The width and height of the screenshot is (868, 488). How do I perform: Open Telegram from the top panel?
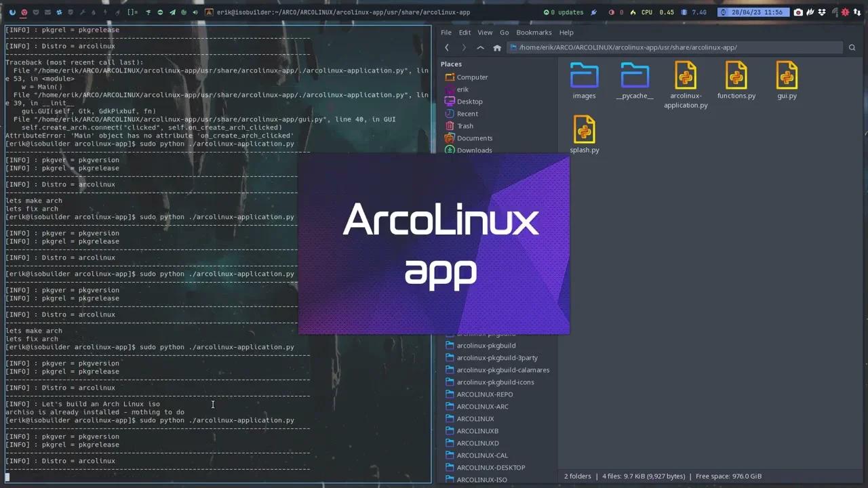174,12
